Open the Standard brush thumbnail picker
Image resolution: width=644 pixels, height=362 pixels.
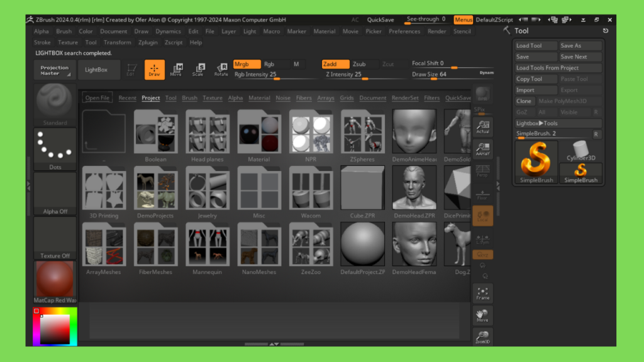55,104
